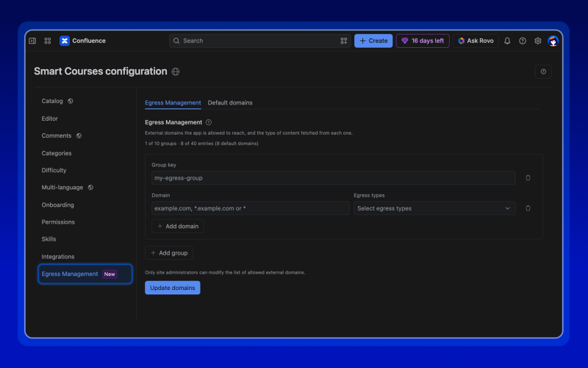Open Skills settings section
This screenshot has height=368, width=588.
click(49, 238)
